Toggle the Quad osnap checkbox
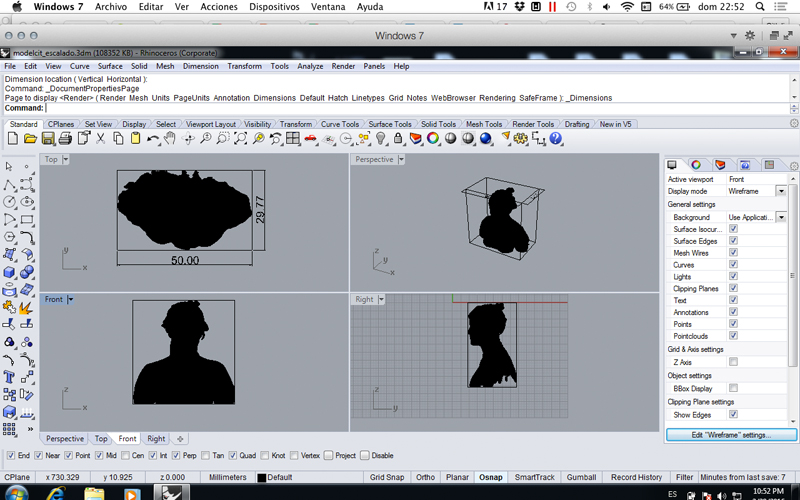Viewport: 800px width, 500px height. tap(233, 456)
